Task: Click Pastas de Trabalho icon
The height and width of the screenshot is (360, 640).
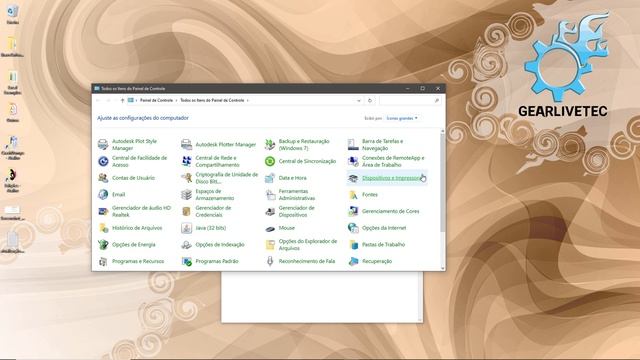Action: [353, 244]
